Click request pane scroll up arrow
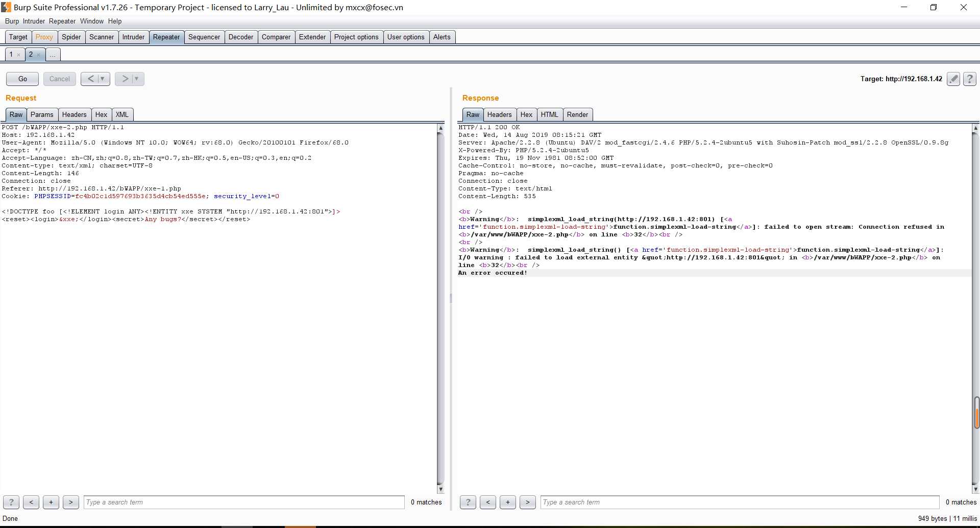The height and width of the screenshot is (528, 980). [x=440, y=128]
